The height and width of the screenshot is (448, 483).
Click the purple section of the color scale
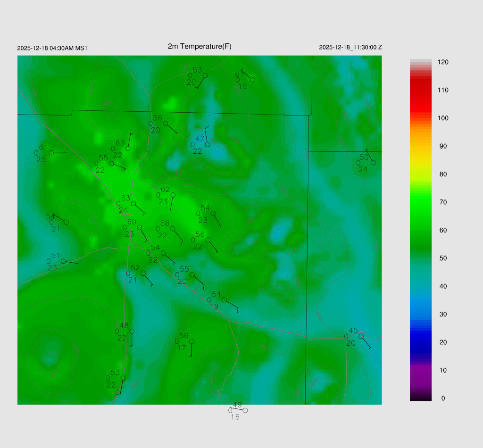420,373
